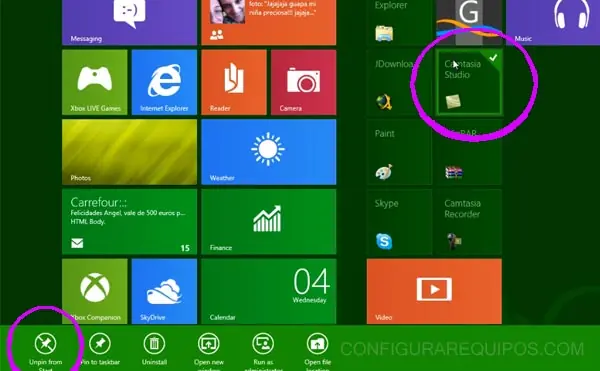Viewport: 600px width, 371px height.
Task: Click Open file location in app bar
Action: [x=318, y=351]
